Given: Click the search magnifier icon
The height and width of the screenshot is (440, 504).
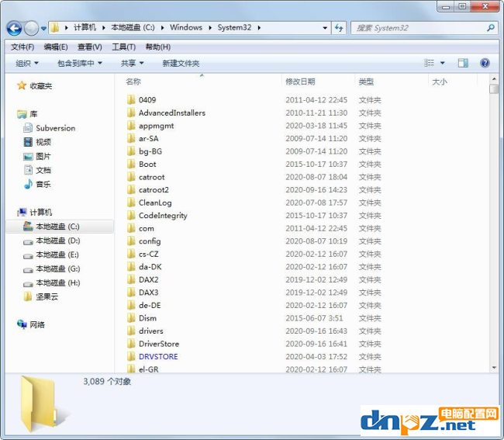Looking at the screenshot, I should click(491, 28).
